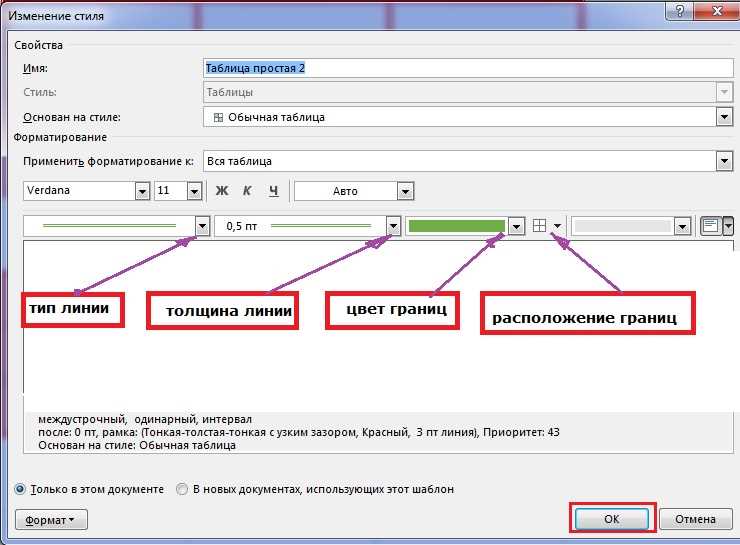Open the shading color dropdown arrow
The image size is (740, 545).
coord(682,227)
